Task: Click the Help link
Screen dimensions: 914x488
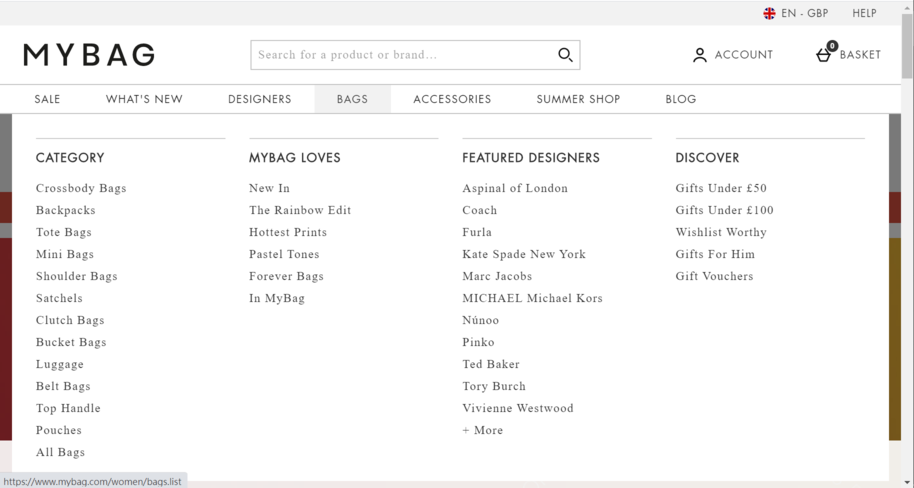Action: [864, 13]
